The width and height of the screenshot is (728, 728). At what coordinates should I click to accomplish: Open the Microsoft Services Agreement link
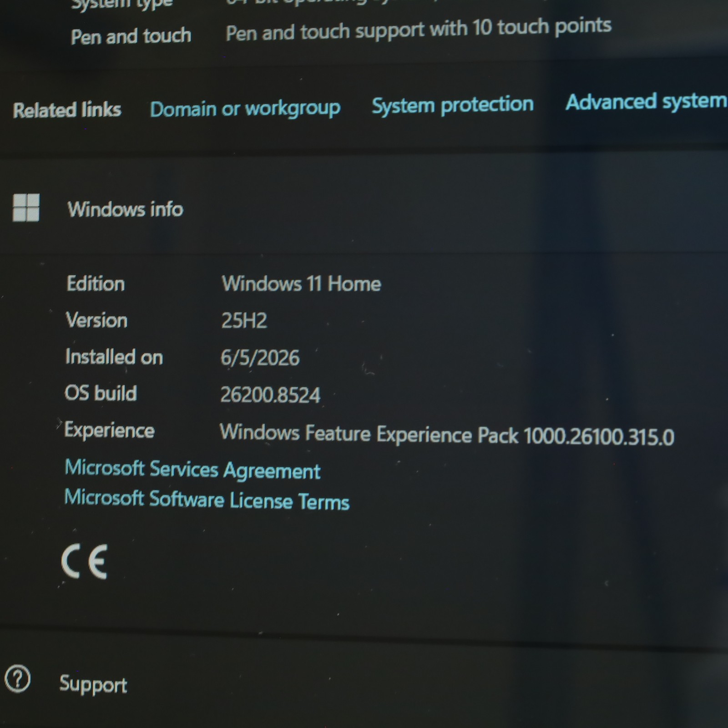(192, 470)
